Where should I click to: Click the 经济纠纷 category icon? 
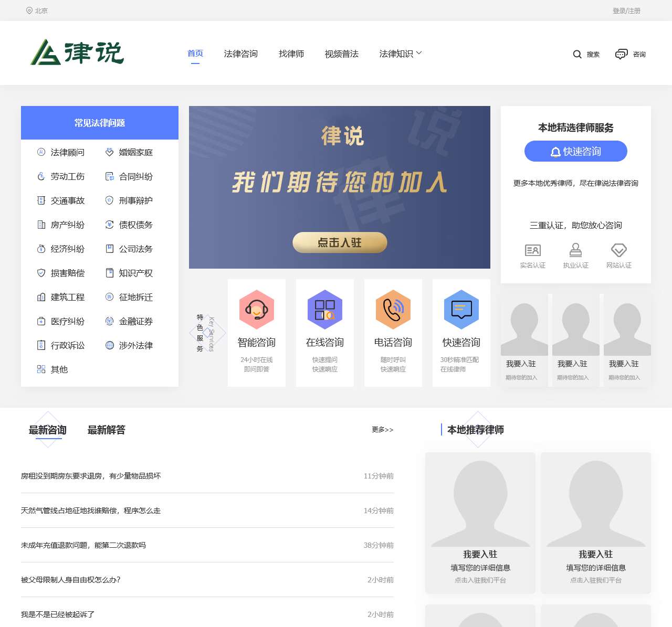(x=41, y=249)
